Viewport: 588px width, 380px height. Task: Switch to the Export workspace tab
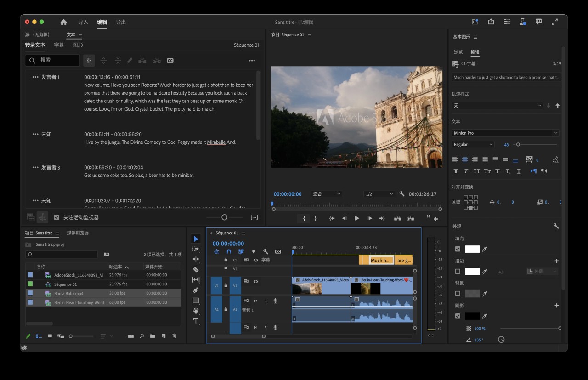click(x=121, y=22)
